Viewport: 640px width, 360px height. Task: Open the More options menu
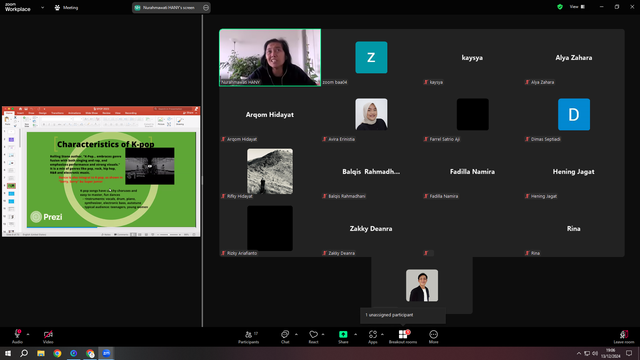tap(433, 336)
